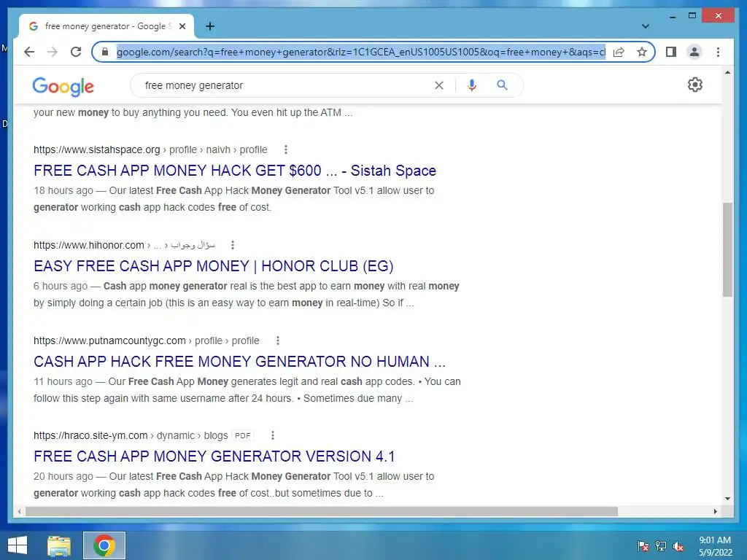Open FREE CASH APP MONEY HACK link
Screen dimensions: 747x560
pyautogui.click(x=235, y=171)
